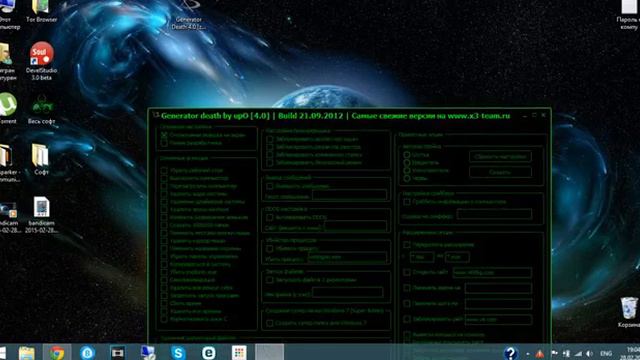Show hidden tray icons arrow

[x=528, y=354]
